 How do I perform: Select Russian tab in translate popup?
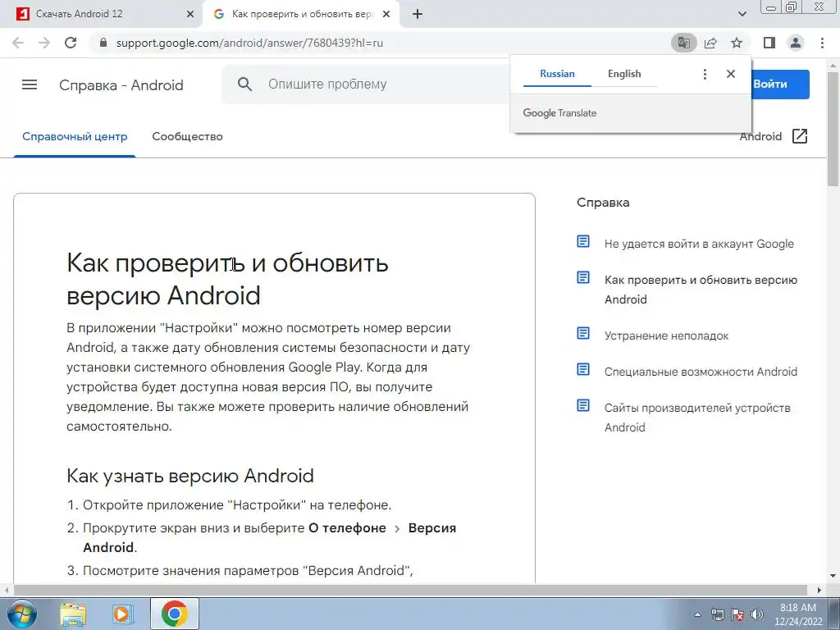[x=557, y=74]
